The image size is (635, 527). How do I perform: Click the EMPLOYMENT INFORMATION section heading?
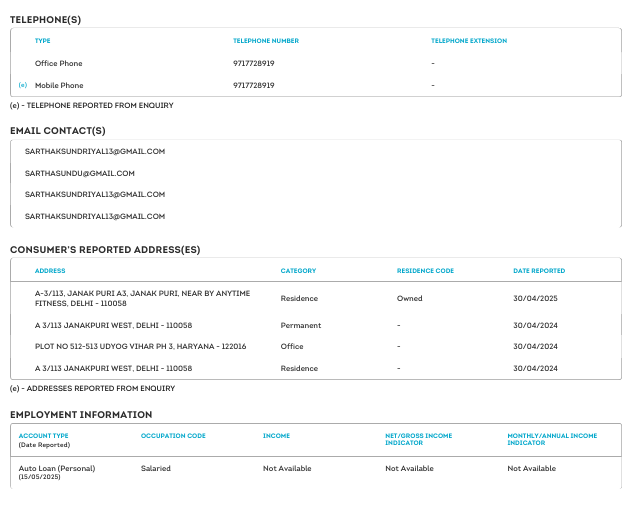tap(81, 415)
